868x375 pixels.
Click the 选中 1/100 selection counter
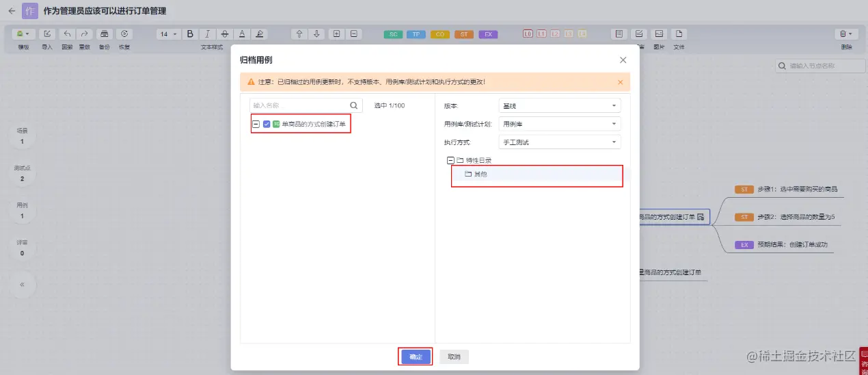tap(390, 105)
